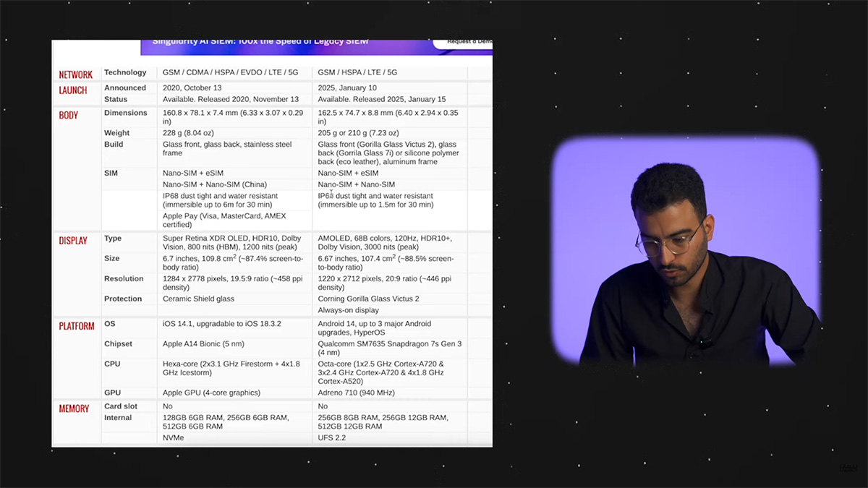The image size is (868, 488).
Task: Click the Protection row label
Action: 123,299
